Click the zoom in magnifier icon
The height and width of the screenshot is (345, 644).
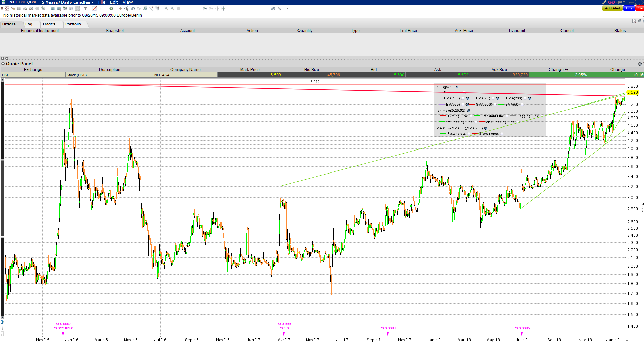166,9
